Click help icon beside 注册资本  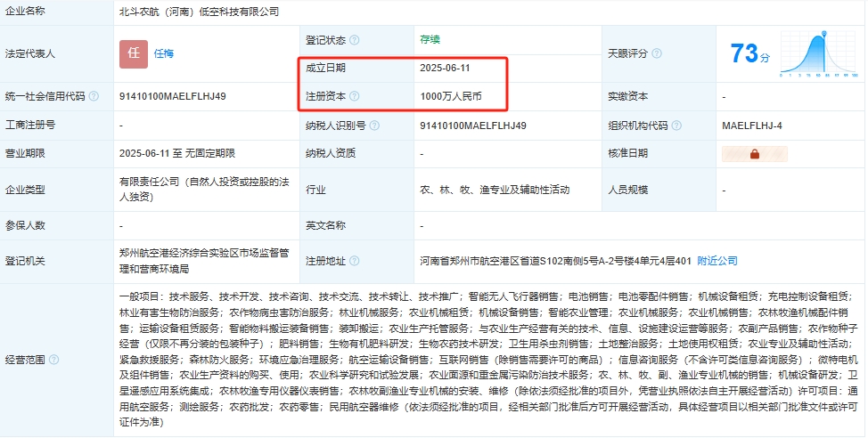355,96
